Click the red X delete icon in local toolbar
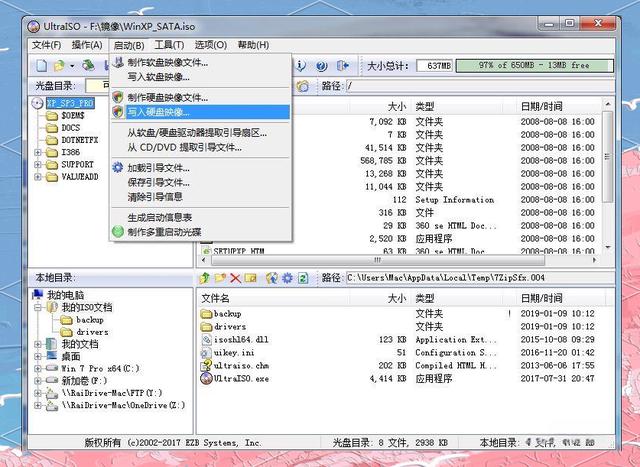Screen dimensions: 640x467 pos(236,278)
